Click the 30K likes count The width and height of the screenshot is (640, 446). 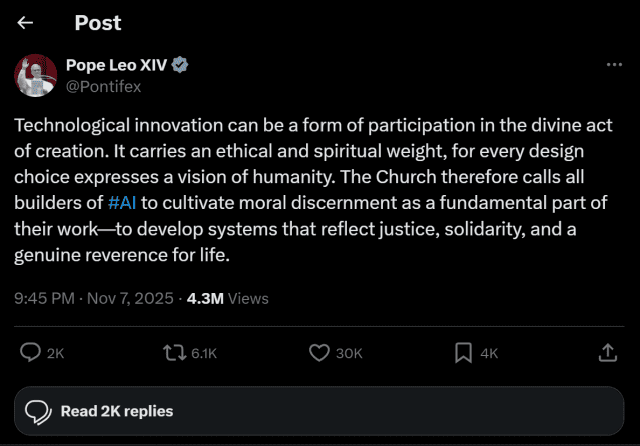tap(349, 353)
